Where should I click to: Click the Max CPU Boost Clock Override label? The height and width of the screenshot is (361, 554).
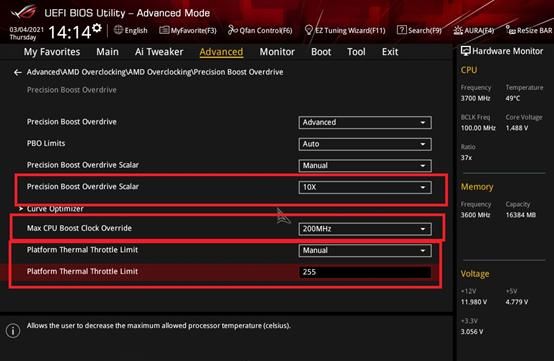pyautogui.click(x=79, y=228)
